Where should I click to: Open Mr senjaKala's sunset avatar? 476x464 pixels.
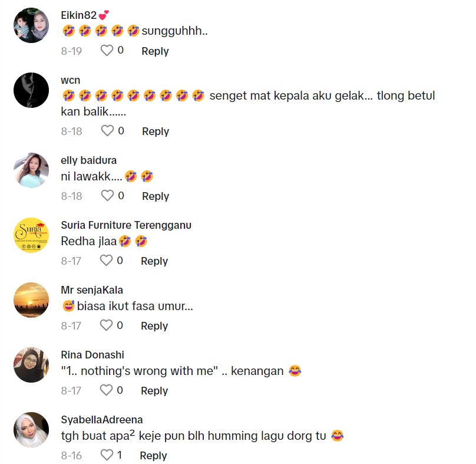(31, 300)
